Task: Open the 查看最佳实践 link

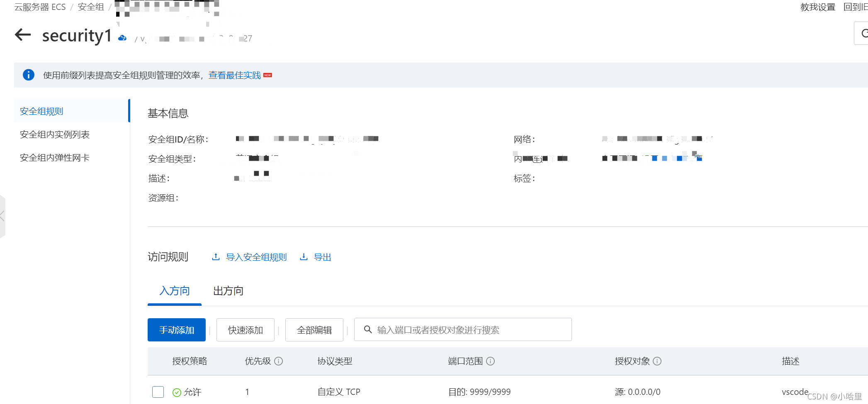Action: pyautogui.click(x=235, y=75)
